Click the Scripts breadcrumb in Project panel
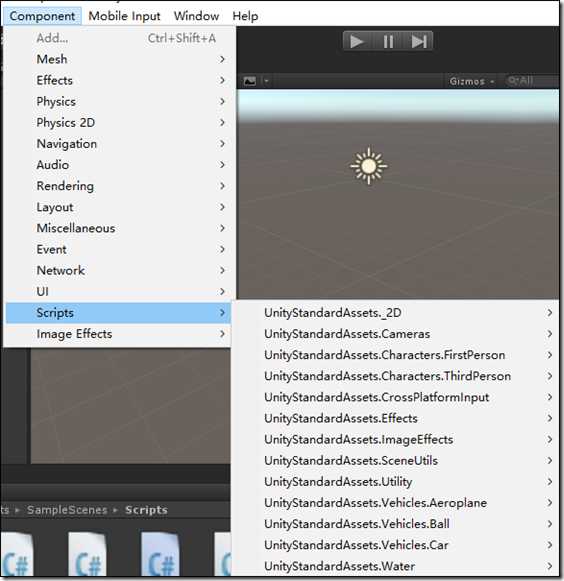The image size is (564, 581). pos(146,510)
